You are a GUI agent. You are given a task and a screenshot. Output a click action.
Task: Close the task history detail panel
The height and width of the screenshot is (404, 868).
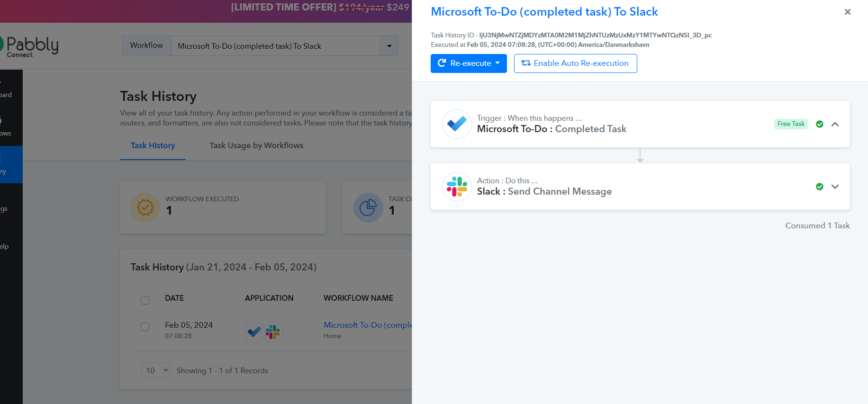pyautogui.click(x=848, y=12)
